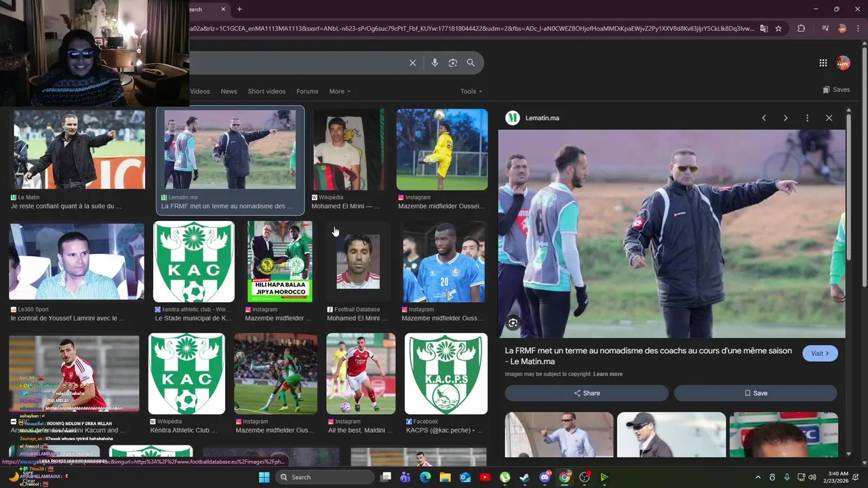Open Microsoft Edge from taskbar

425,477
